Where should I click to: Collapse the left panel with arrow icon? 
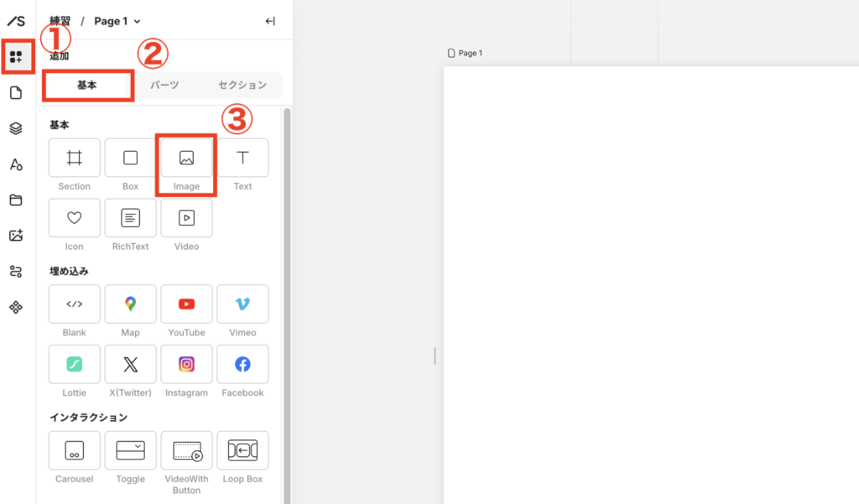click(x=270, y=21)
